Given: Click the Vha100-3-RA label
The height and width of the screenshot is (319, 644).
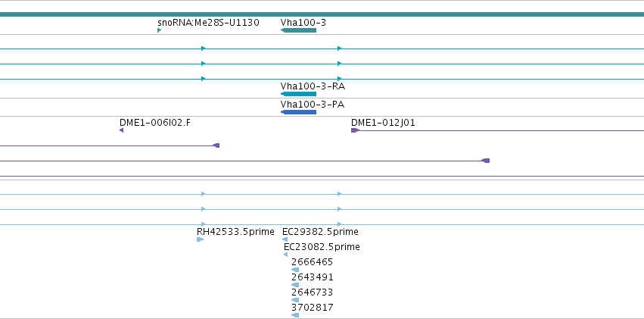Looking at the screenshot, I should (313, 86).
